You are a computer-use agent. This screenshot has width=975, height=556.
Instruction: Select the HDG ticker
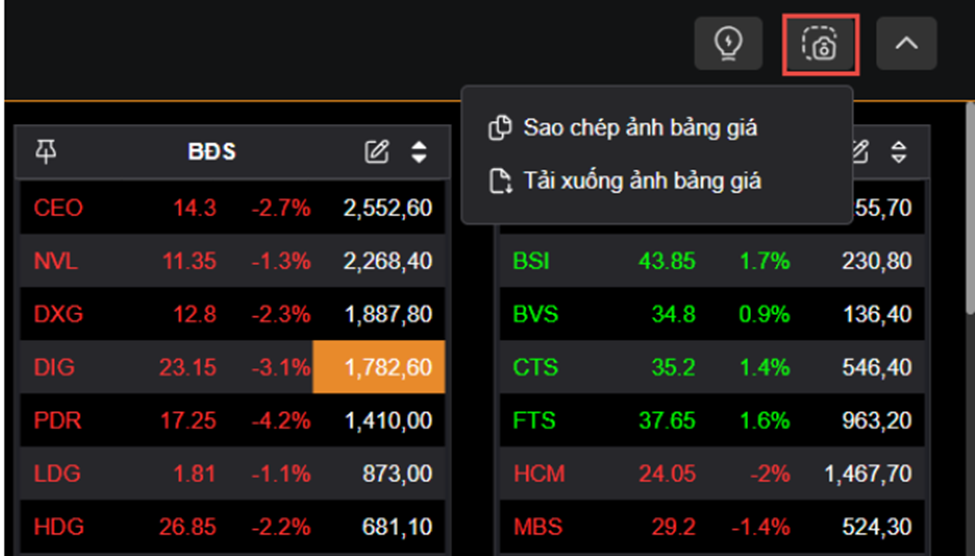[58, 527]
